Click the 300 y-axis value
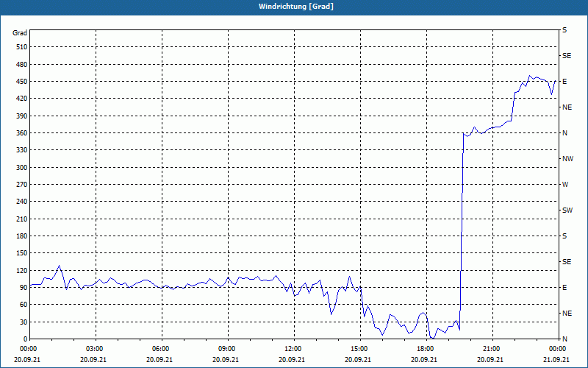 point(22,167)
